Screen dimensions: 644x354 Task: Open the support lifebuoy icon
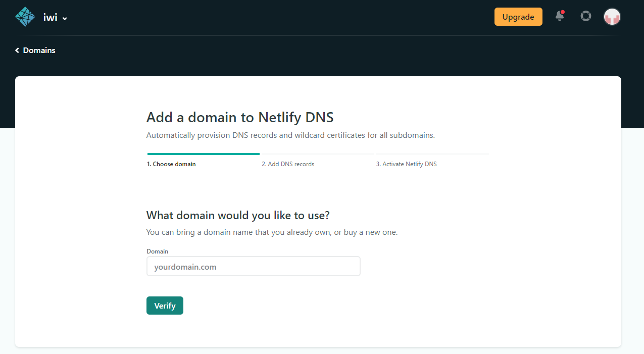[x=586, y=16]
